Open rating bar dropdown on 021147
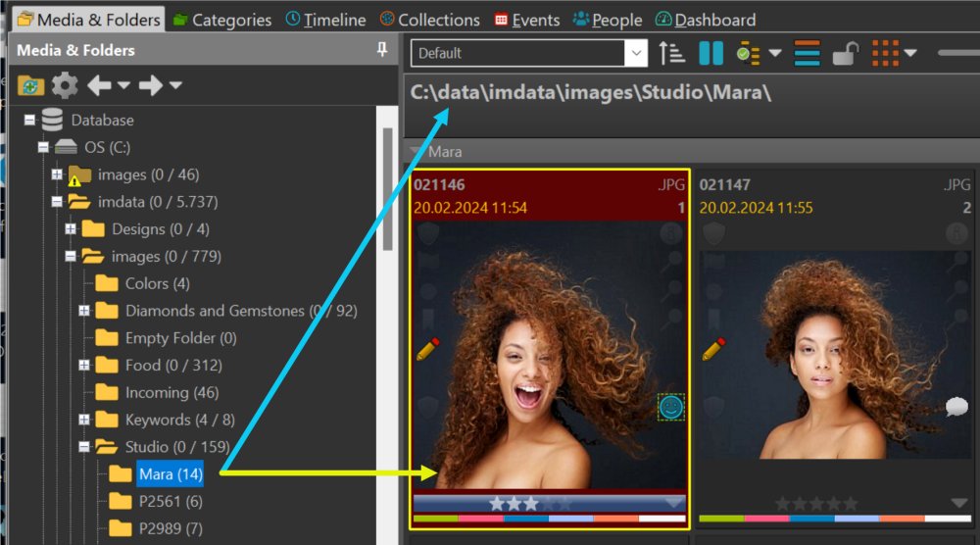 pyautogui.click(x=959, y=503)
